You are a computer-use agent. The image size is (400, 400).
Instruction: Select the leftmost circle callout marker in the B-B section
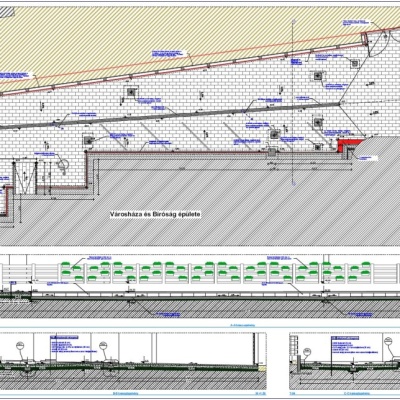coord(21,346)
